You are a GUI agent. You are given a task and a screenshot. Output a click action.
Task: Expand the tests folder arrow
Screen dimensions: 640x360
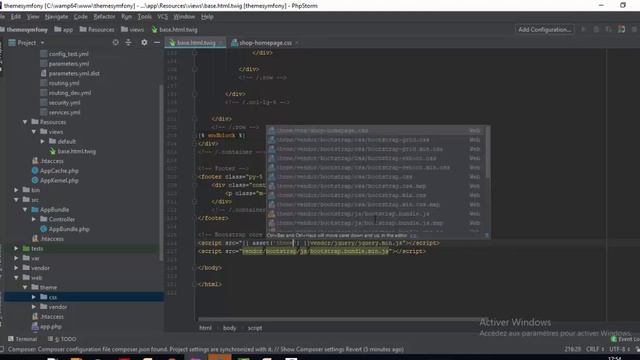(16, 249)
